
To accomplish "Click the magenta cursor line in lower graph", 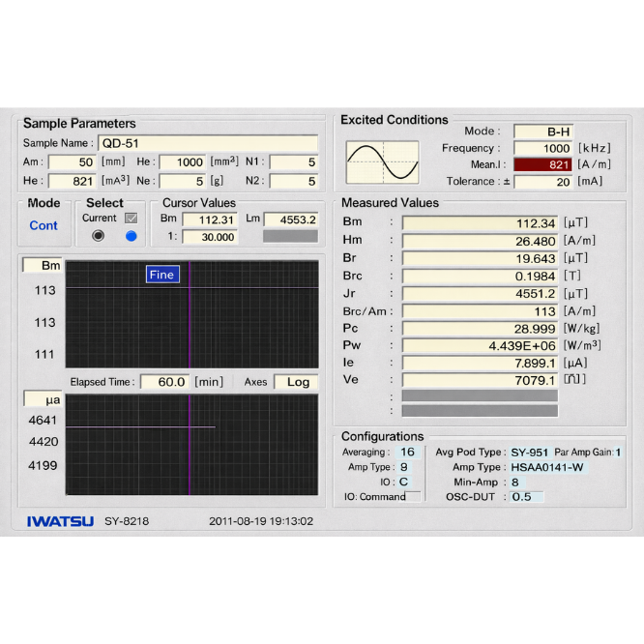I will (x=190, y=445).
